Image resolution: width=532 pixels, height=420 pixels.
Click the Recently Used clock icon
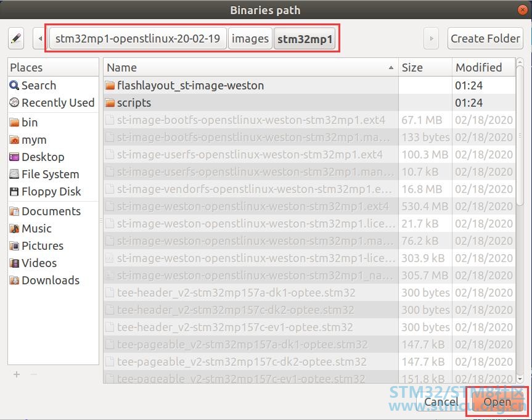(x=14, y=102)
